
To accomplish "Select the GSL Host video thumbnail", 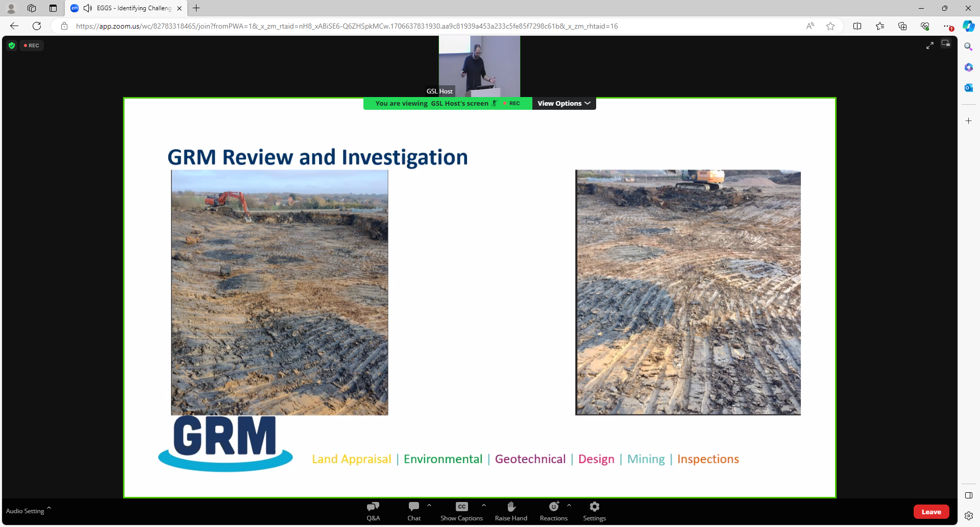I will pos(479,66).
